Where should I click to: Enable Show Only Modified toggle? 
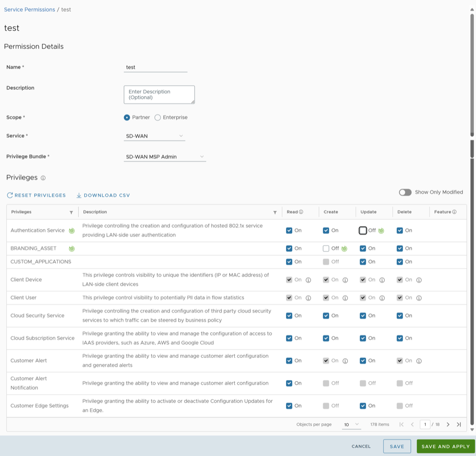click(x=405, y=192)
